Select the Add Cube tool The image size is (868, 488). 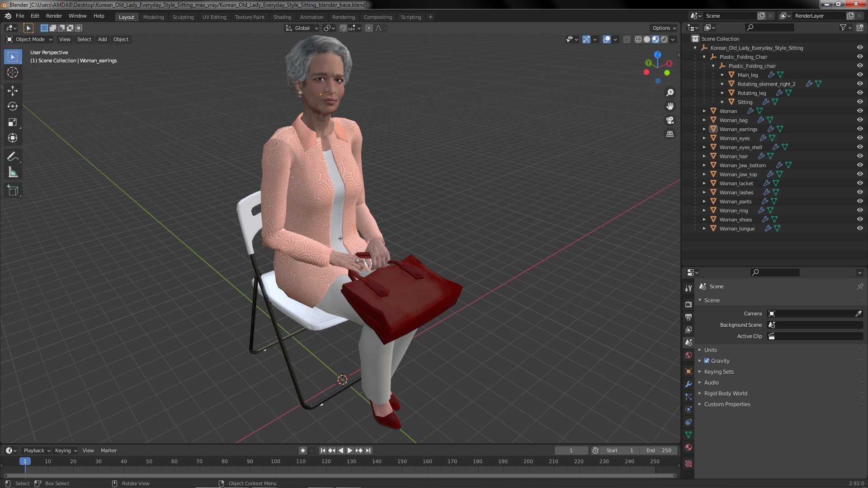point(13,191)
